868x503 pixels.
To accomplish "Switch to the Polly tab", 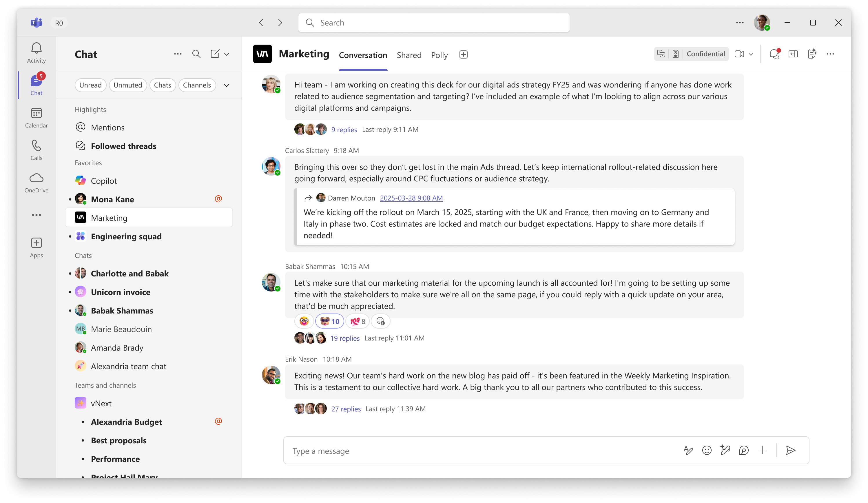I will 439,55.
